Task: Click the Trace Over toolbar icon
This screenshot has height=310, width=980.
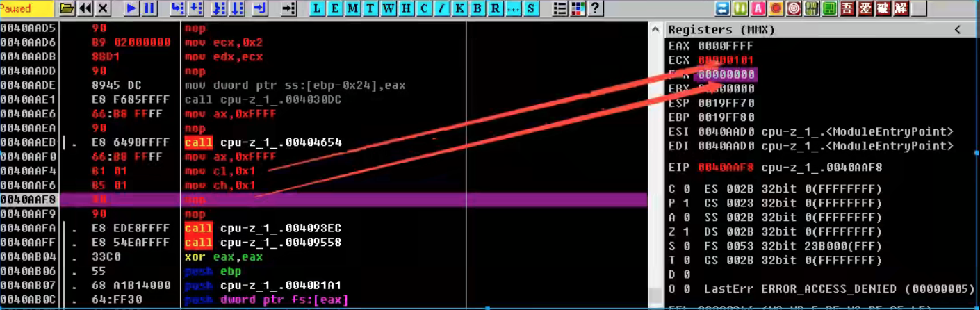Action: (237, 9)
